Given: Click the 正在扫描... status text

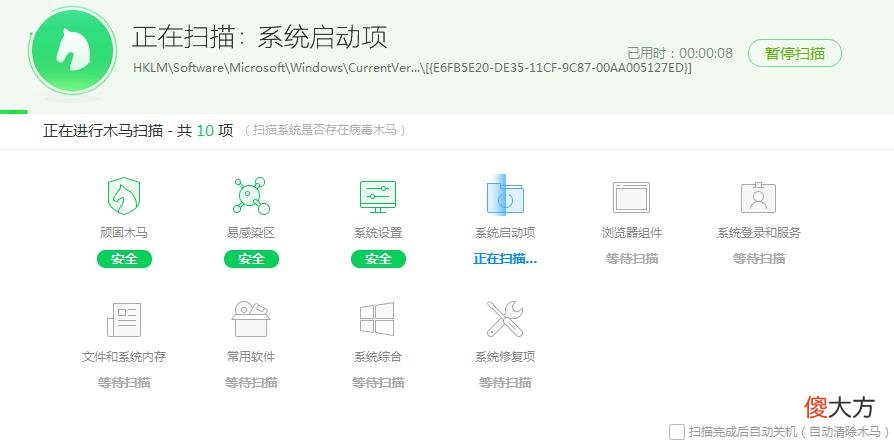Looking at the screenshot, I should coord(505,258).
